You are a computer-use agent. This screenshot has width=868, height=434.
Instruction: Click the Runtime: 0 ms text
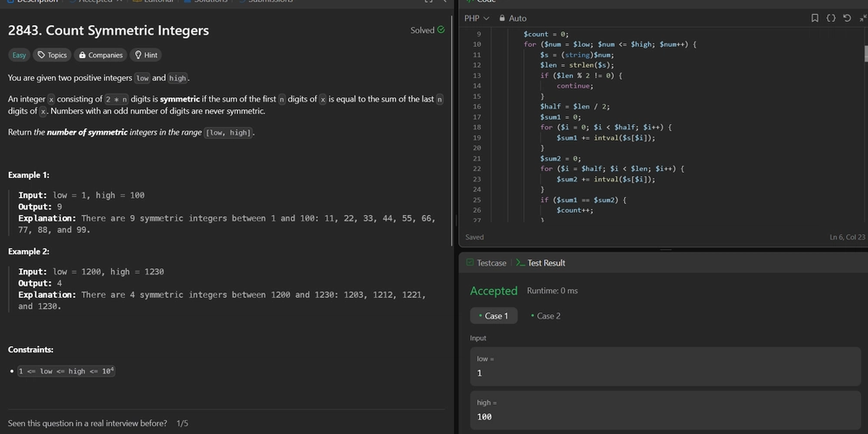point(552,291)
